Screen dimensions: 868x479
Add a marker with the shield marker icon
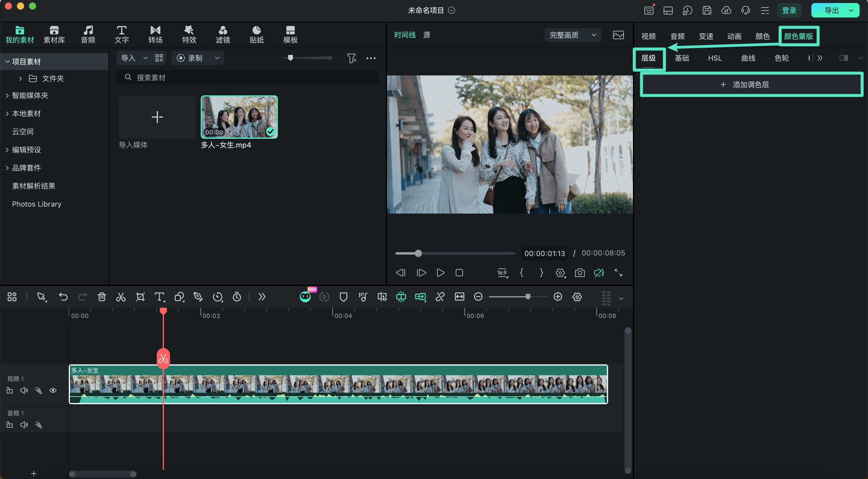pyautogui.click(x=343, y=297)
